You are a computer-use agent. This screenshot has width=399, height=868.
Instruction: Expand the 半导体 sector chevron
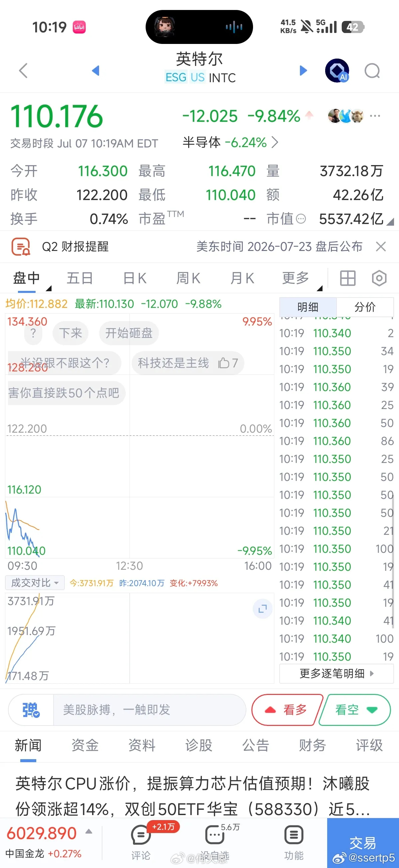[275, 142]
